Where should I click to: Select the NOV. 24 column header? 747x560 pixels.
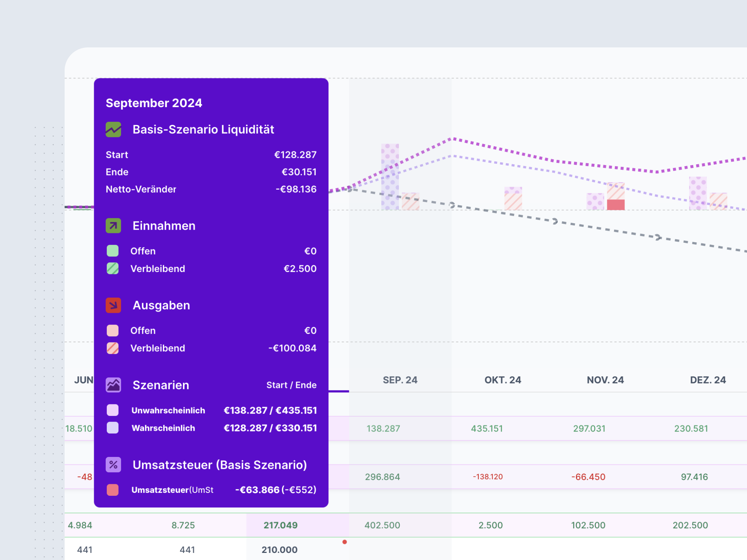click(x=605, y=380)
